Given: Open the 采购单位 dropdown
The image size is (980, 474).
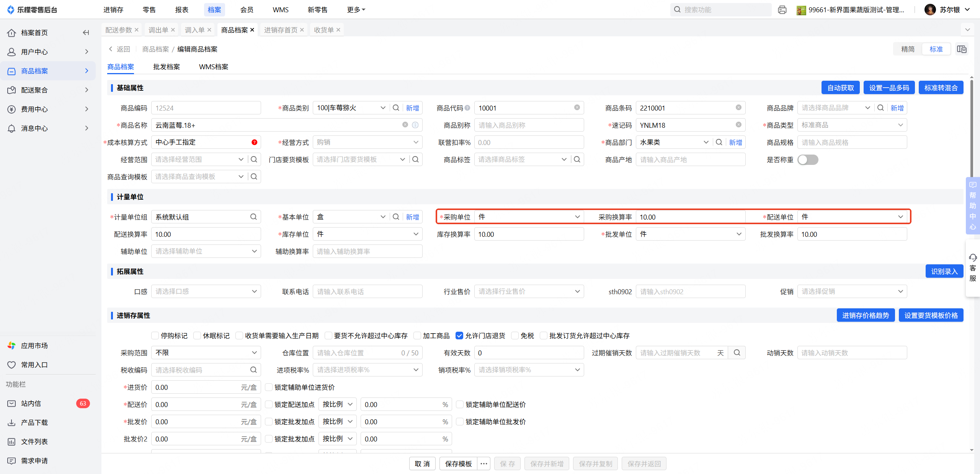Looking at the screenshot, I should click(x=529, y=217).
